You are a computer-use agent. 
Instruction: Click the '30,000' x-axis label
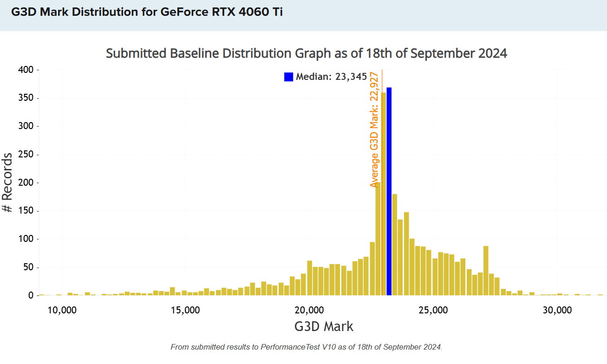click(x=557, y=310)
